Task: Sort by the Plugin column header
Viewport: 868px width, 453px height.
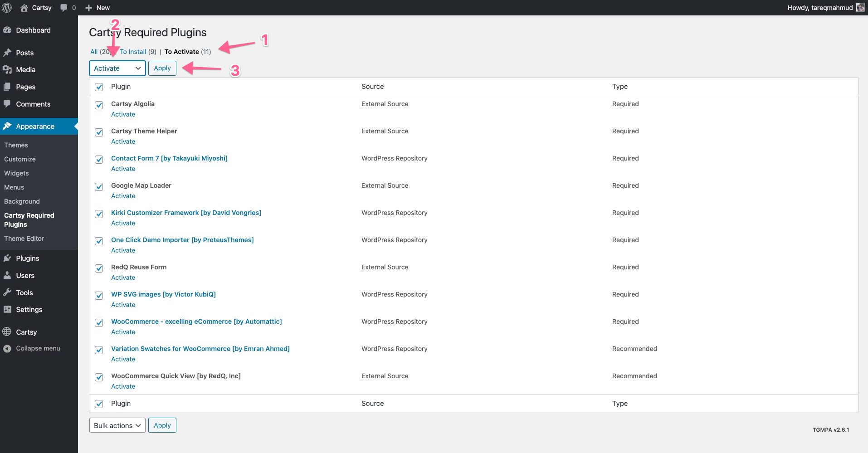Action: tap(121, 87)
